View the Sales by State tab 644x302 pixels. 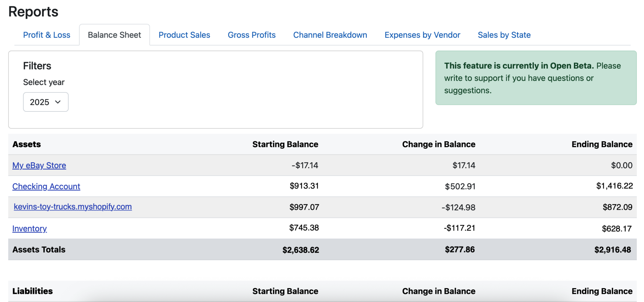pos(504,35)
